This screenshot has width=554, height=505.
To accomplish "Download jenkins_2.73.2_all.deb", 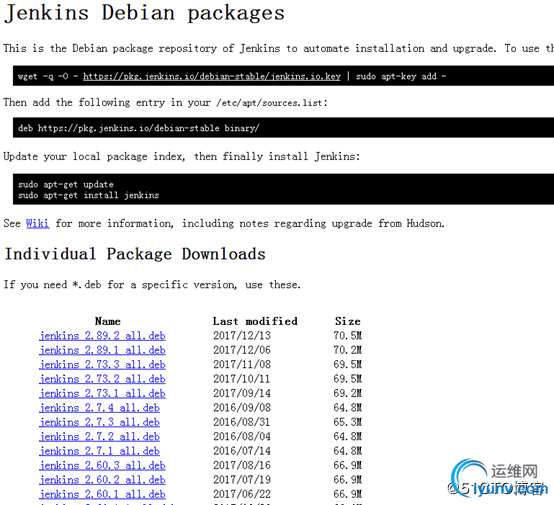I will pos(102,379).
